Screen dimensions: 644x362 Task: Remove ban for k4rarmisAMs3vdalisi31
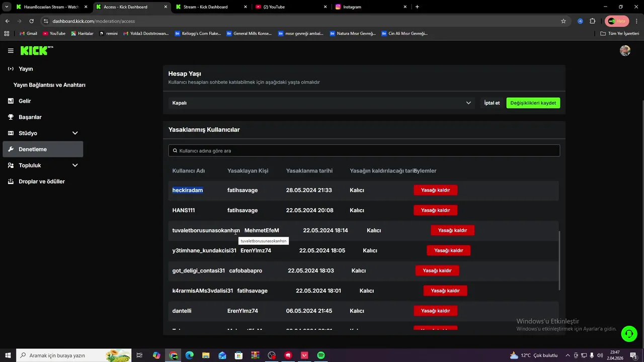pyautogui.click(x=445, y=291)
